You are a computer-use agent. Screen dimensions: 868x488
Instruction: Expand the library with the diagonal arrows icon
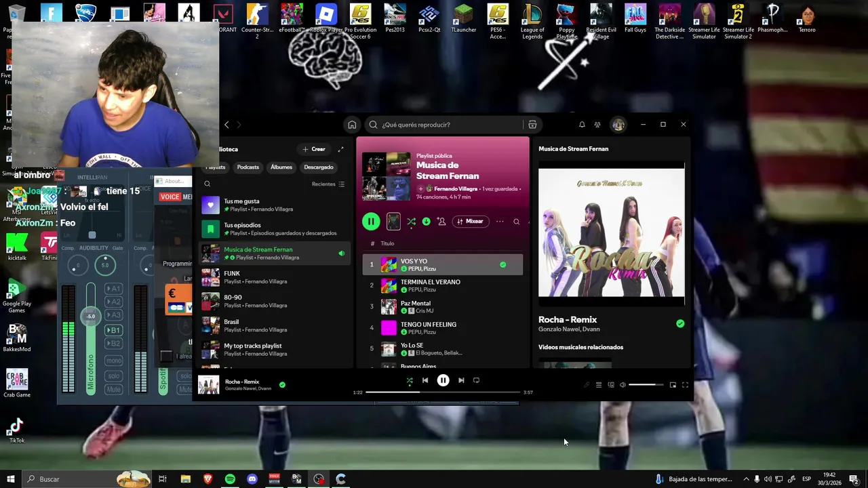point(340,149)
